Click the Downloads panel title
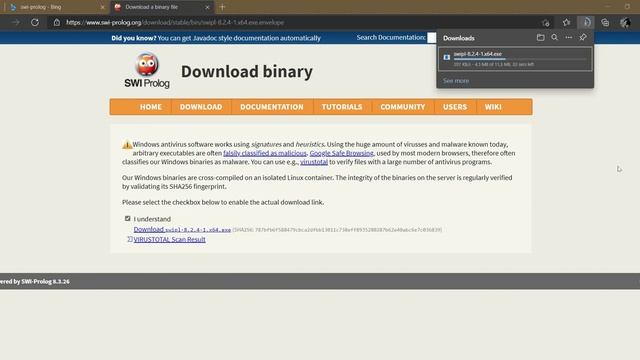The image size is (640, 360). click(459, 38)
